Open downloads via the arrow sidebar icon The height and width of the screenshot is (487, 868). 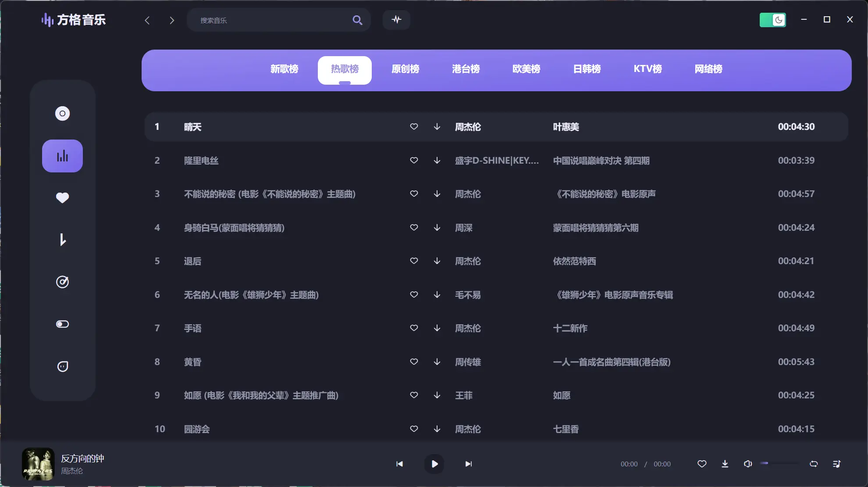[x=62, y=240]
